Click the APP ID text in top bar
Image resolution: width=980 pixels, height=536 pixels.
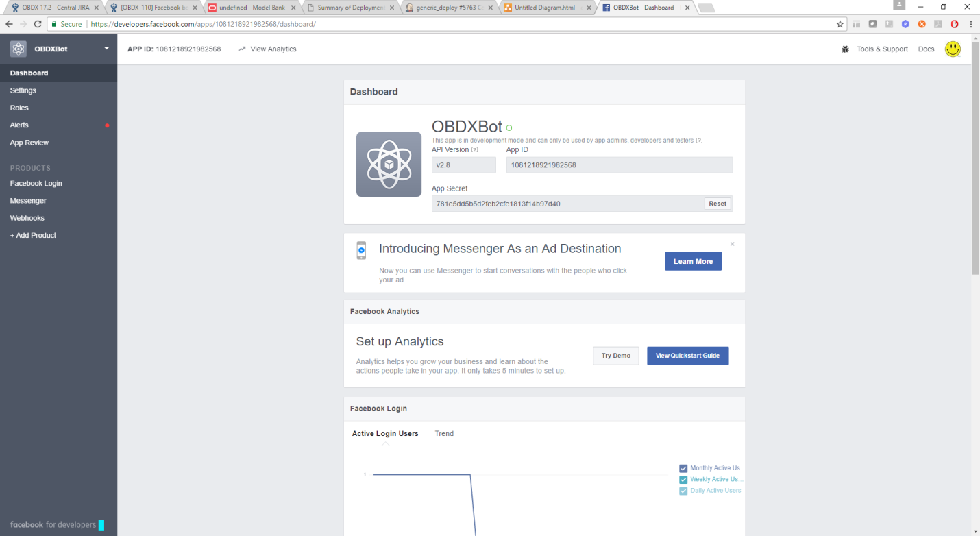174,49
